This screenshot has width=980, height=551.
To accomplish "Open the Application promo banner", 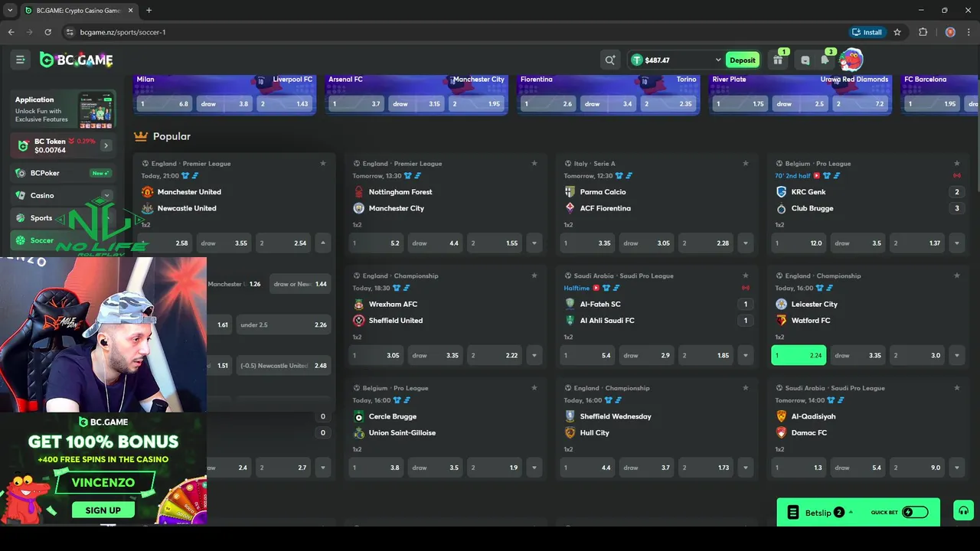I will point(63,109).
